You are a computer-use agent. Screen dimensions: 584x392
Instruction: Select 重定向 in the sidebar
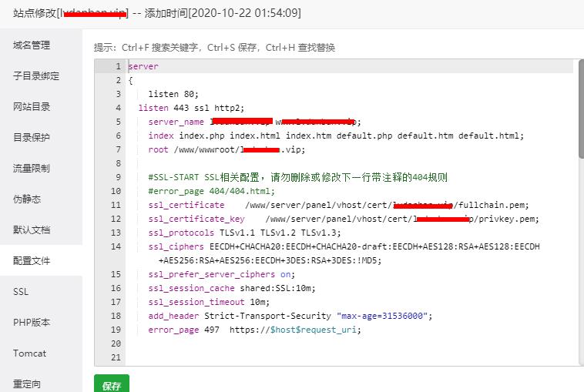pos(27,384)
